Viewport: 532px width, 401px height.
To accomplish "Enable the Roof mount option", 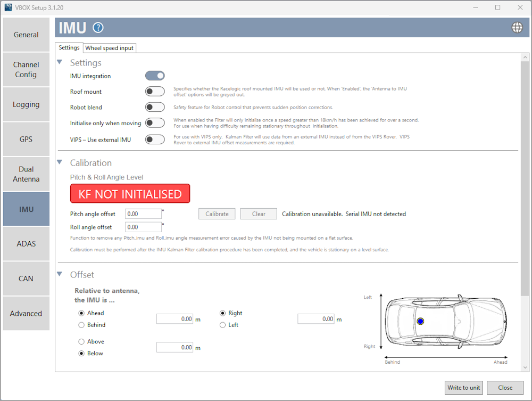I will 154,91.
